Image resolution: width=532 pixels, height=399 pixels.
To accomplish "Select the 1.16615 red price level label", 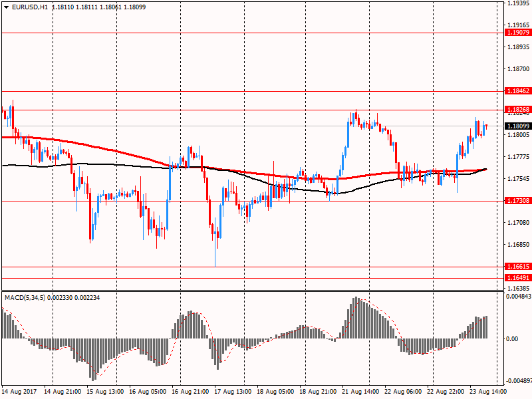I will [x=518, y=267].
